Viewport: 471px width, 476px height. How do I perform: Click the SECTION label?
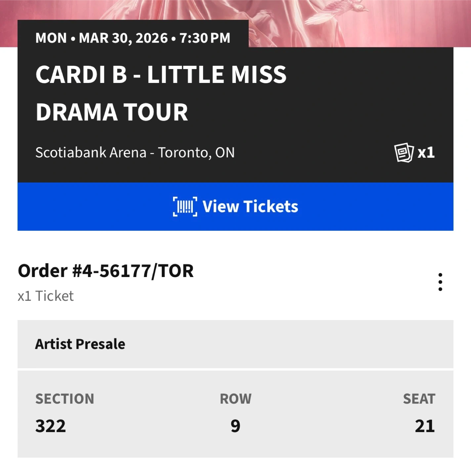pyautogui.click(x=65, y=399)
